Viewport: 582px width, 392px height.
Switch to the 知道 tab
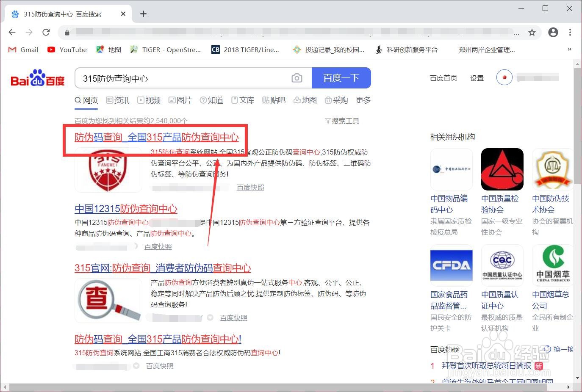(211, 100)
